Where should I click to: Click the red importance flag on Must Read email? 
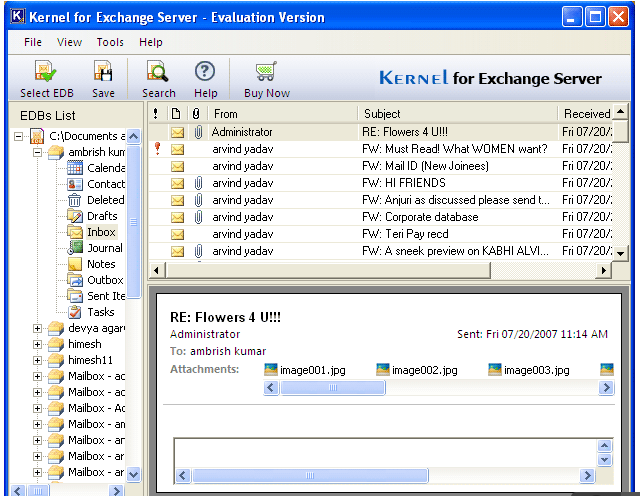tap(158, 149)
